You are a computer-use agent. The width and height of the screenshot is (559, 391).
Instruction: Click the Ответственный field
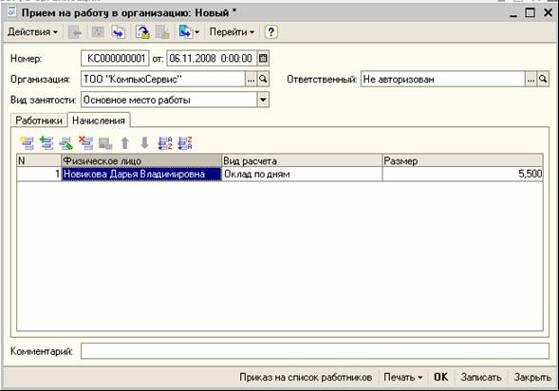click(443, 79)
